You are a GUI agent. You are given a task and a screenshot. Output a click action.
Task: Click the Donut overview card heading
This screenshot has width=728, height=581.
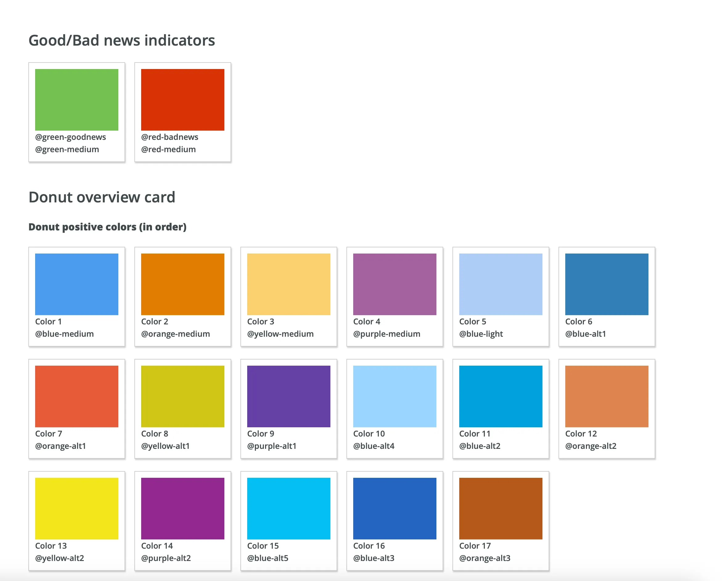pos(102,197)
